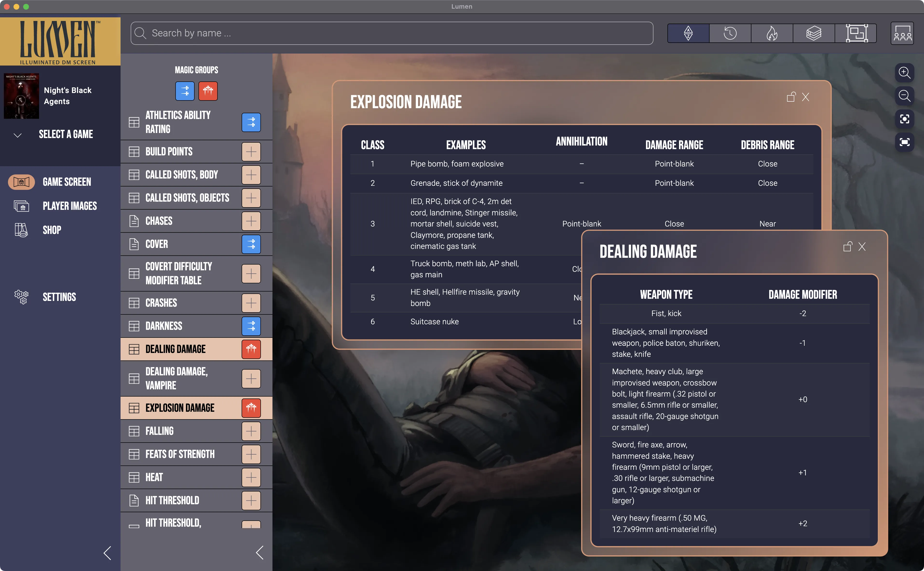Collapse the left navigation sidebar chevron
This screenshot has width=924, height=571.
tap(107, 553)
